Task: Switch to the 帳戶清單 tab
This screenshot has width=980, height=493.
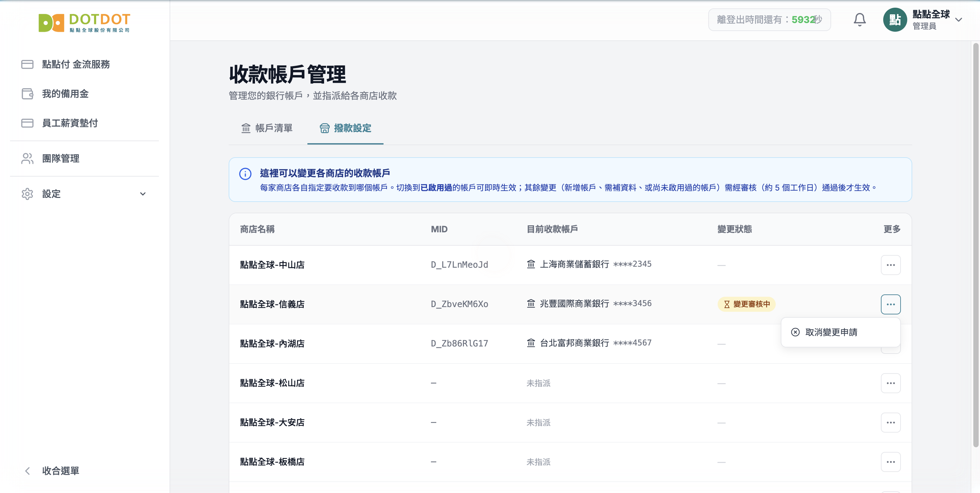Action: [x=267, y=128]
